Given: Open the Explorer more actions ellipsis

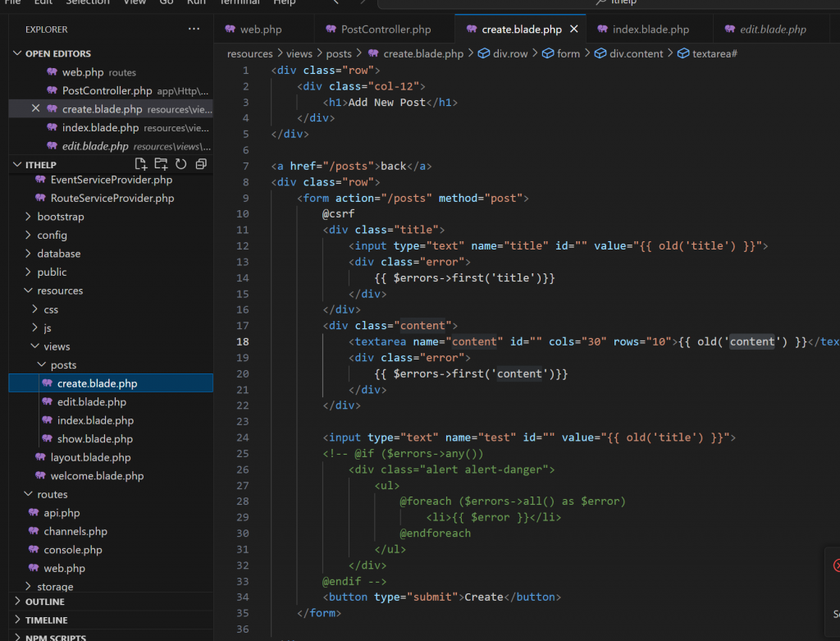Looking at the screenshot, I should (x=194, y=29).
